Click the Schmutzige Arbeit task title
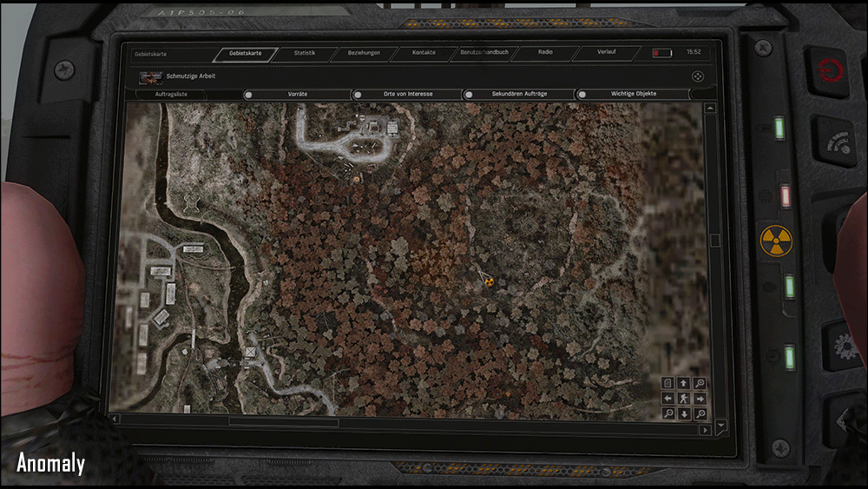The height and width of the screenshot is (489, 868). coord(190,76)
